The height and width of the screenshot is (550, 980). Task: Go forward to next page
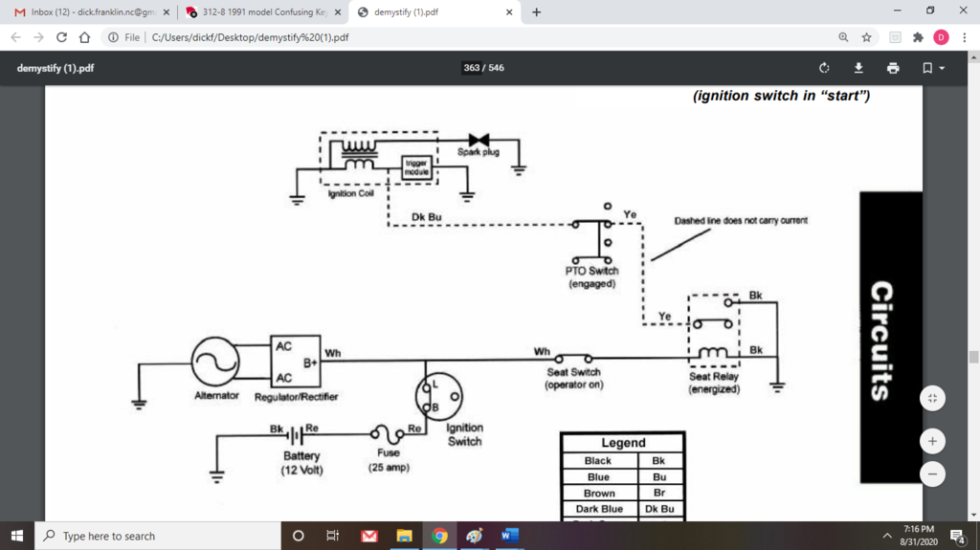38,37
